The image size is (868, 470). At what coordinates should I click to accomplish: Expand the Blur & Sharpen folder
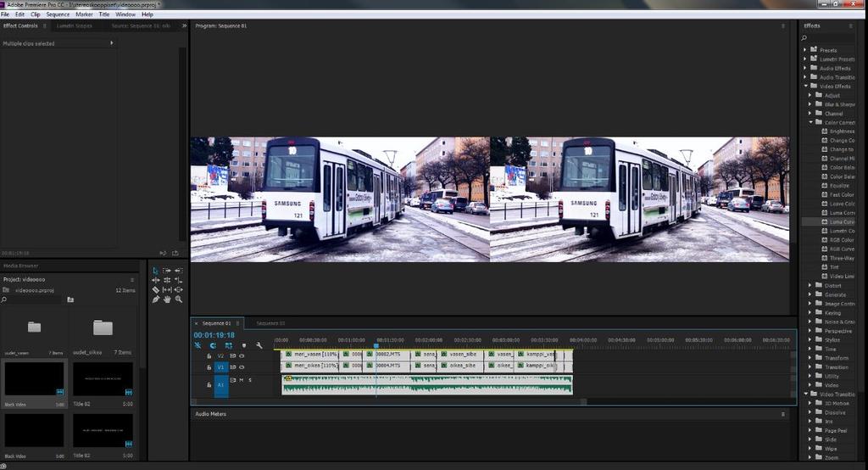(x=810, y=104)
